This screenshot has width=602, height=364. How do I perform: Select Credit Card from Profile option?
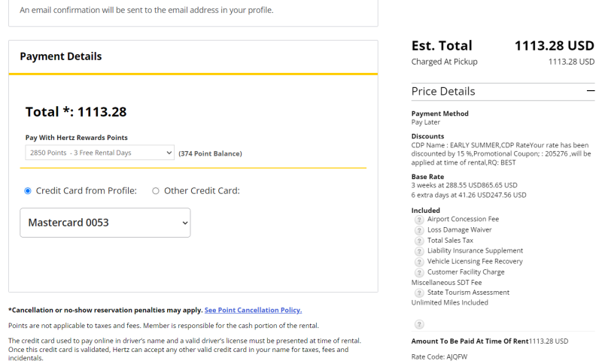point(28,191)
